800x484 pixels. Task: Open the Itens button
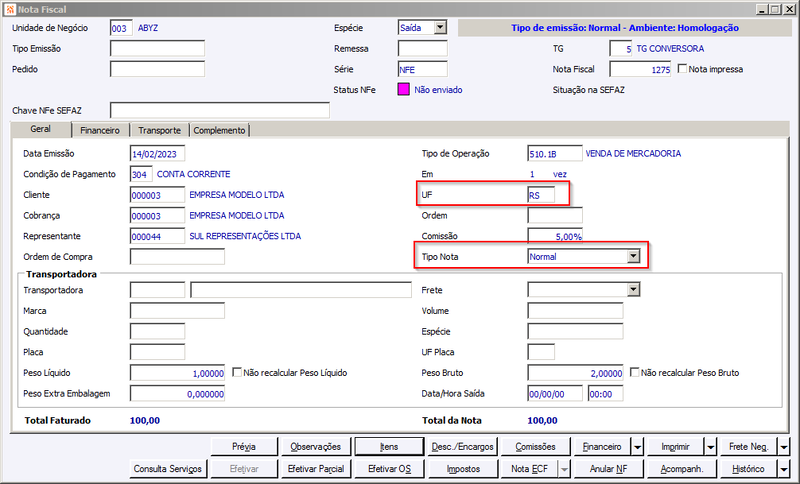389,447
